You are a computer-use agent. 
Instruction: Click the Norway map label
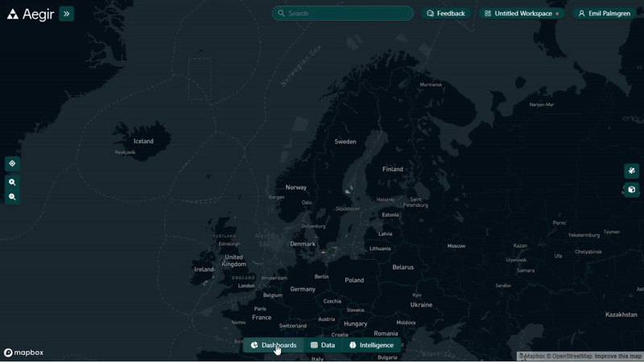(295, 187)
